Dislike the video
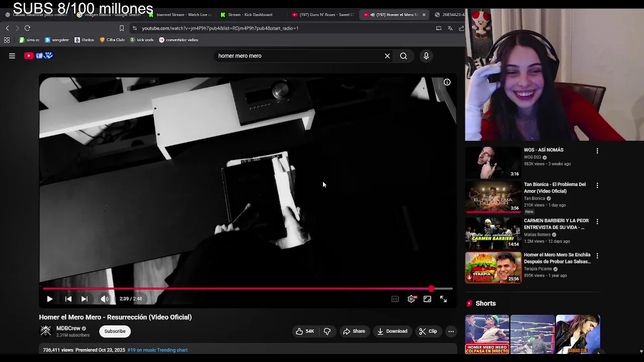The height and width of the screenshot is (362, 644). (327, 331)
